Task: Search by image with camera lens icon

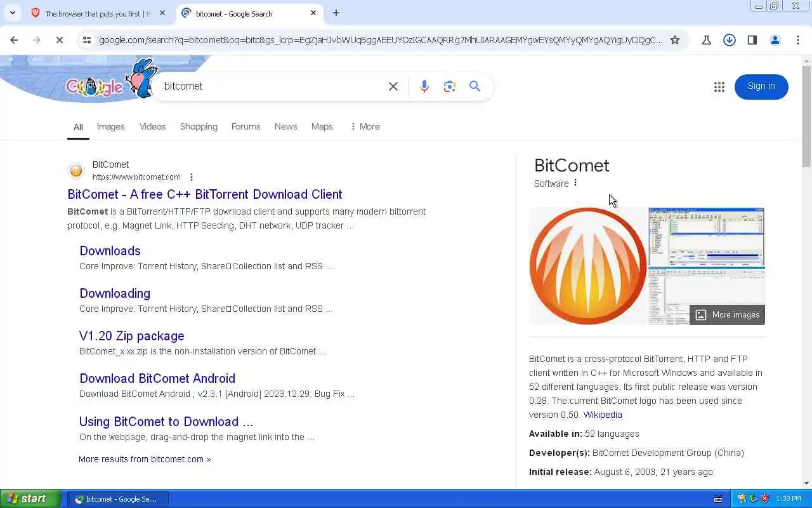Action: [450, 86]
